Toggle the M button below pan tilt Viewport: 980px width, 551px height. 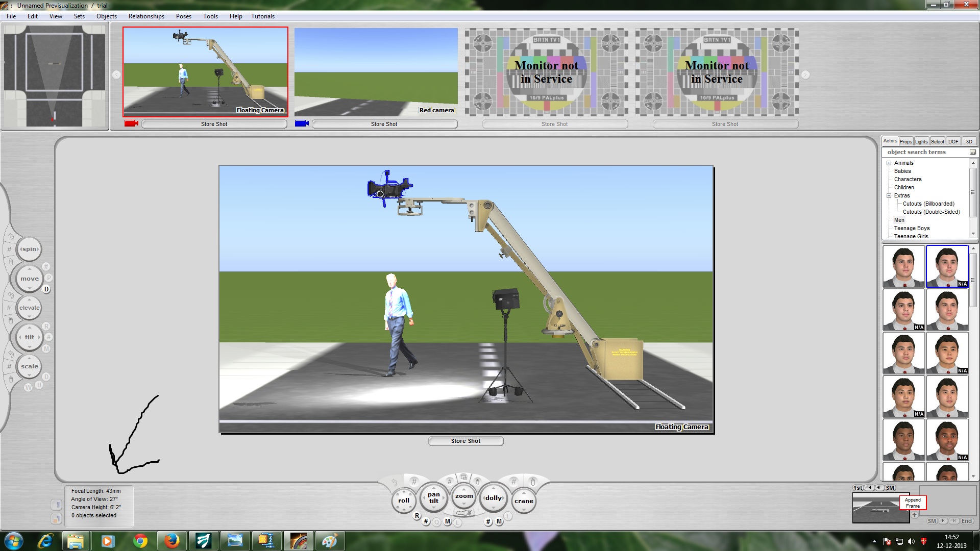448,521
